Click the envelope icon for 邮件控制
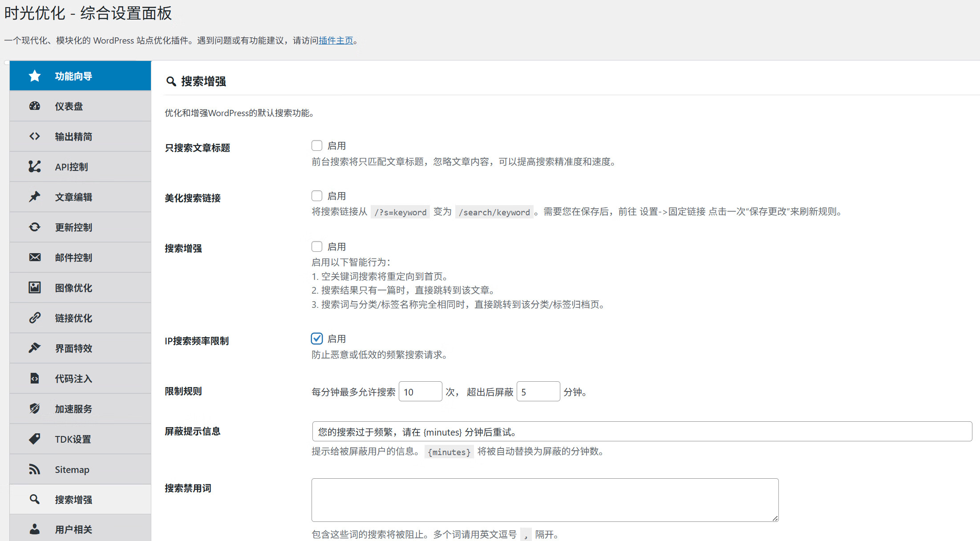 point(35,257)
